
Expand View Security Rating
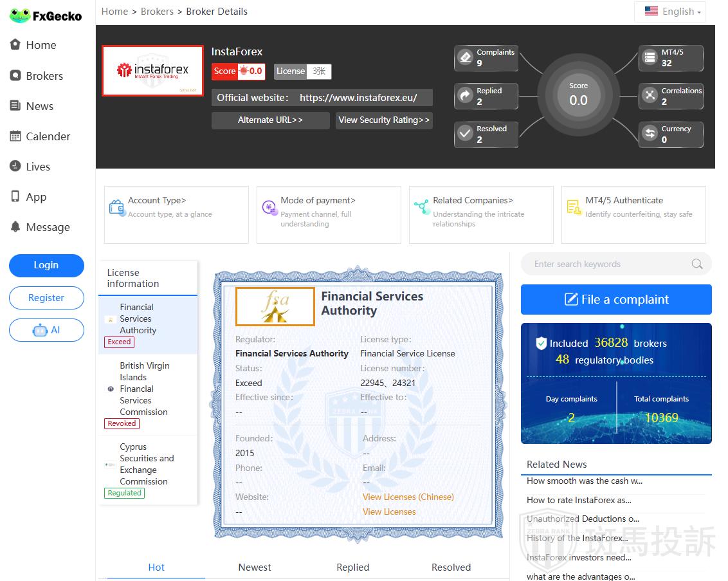pyautogui.click(x=384, y=120)
